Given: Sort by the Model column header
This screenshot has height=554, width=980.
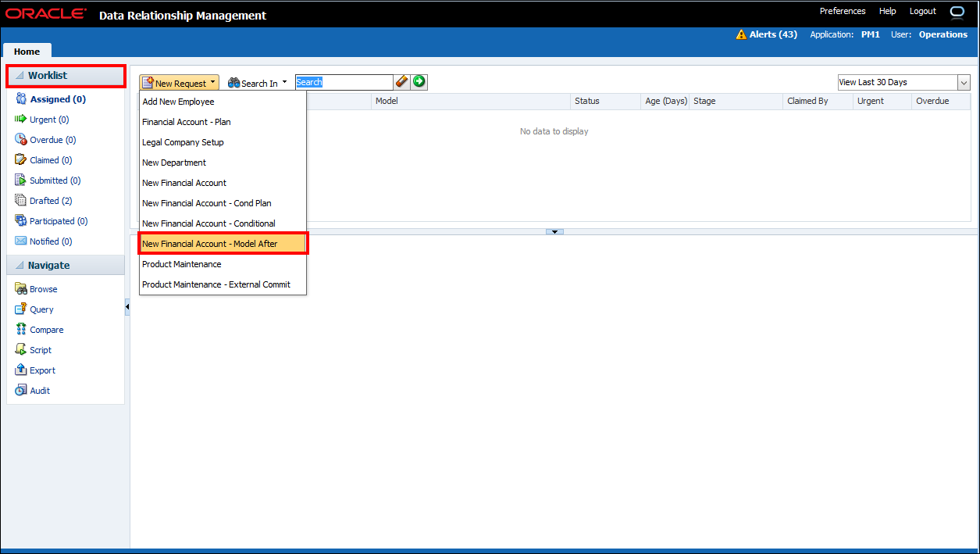Looking at the screenshot, I should pyautogui.click(x=471, y=101).
